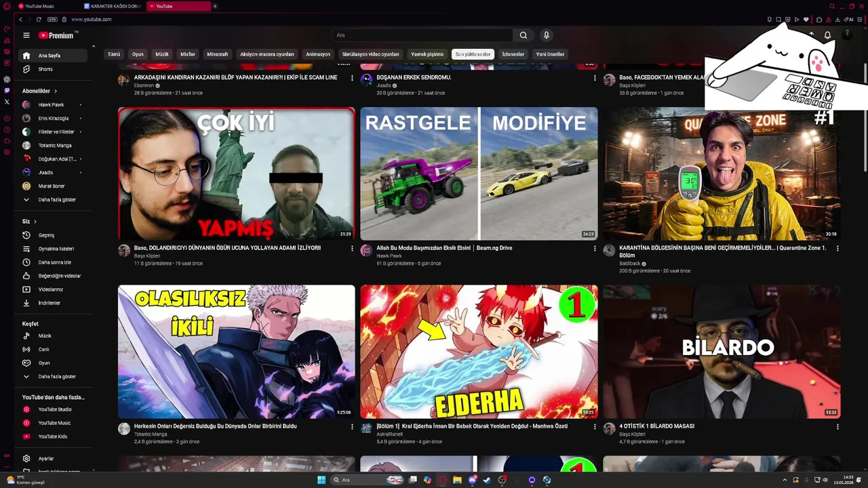Viewport: 868px width, 488px height.
Task: Toggle the VPN badge in address bar
Action: 52,20
